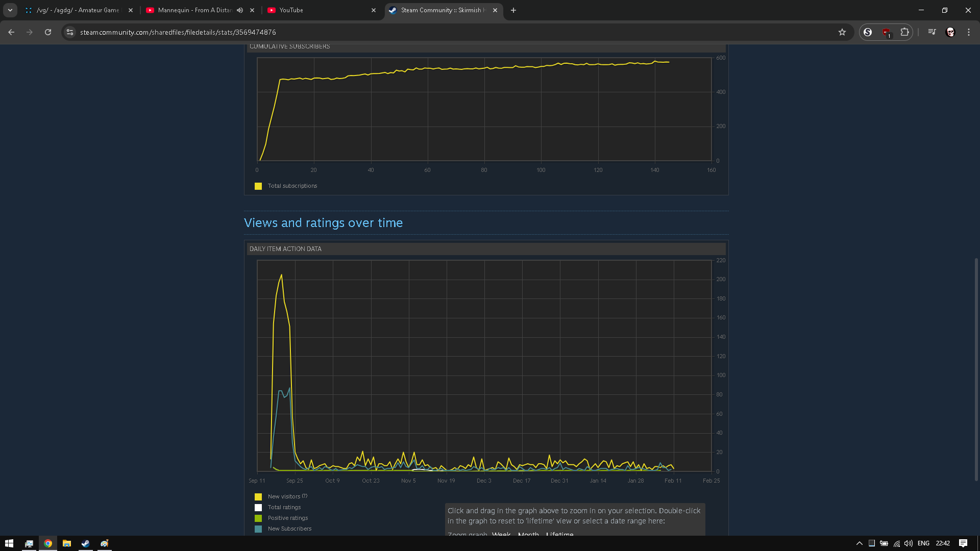Show hidden system tray icons chevron
The image size is (980, 551).
tap(859, 543)
